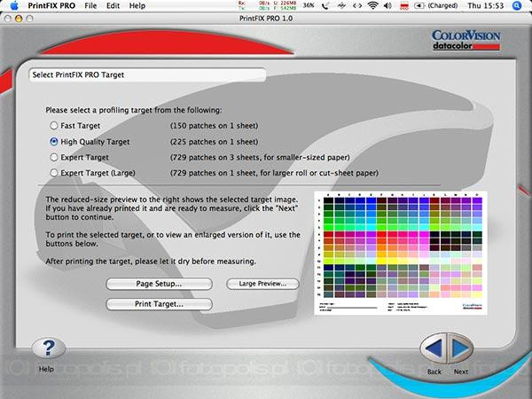Viewport: 532px width, 399px height.
Task: Click the Thu 15:53 clock
Action: coord(485,5)
